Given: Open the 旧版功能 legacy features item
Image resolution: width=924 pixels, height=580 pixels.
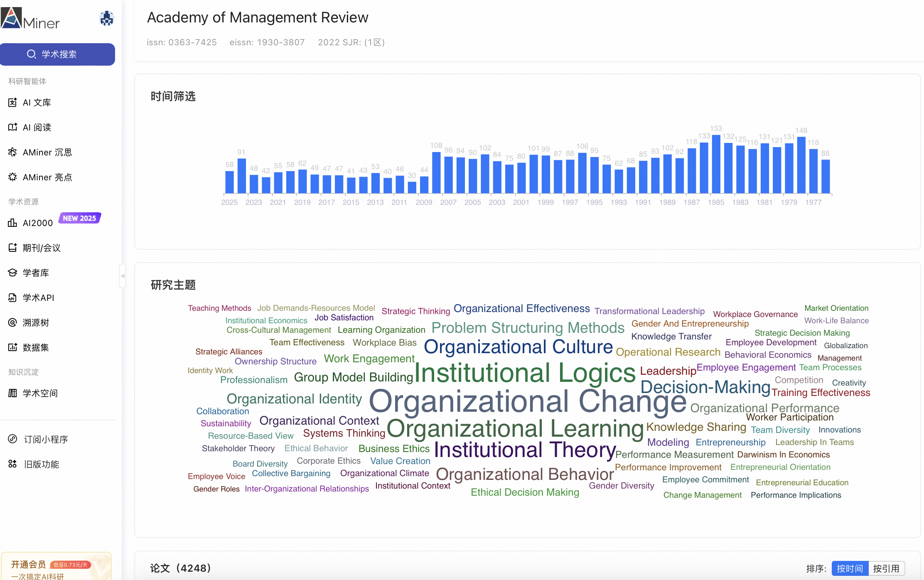Looking at the screenshot, I should [x=41, y=464].
